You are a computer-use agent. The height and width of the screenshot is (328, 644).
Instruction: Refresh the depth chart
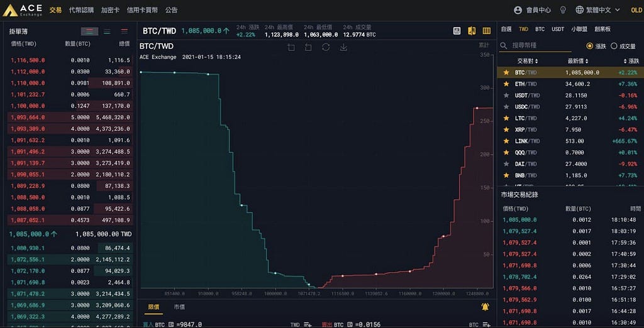pyautogui.click(x=326, y=46)
